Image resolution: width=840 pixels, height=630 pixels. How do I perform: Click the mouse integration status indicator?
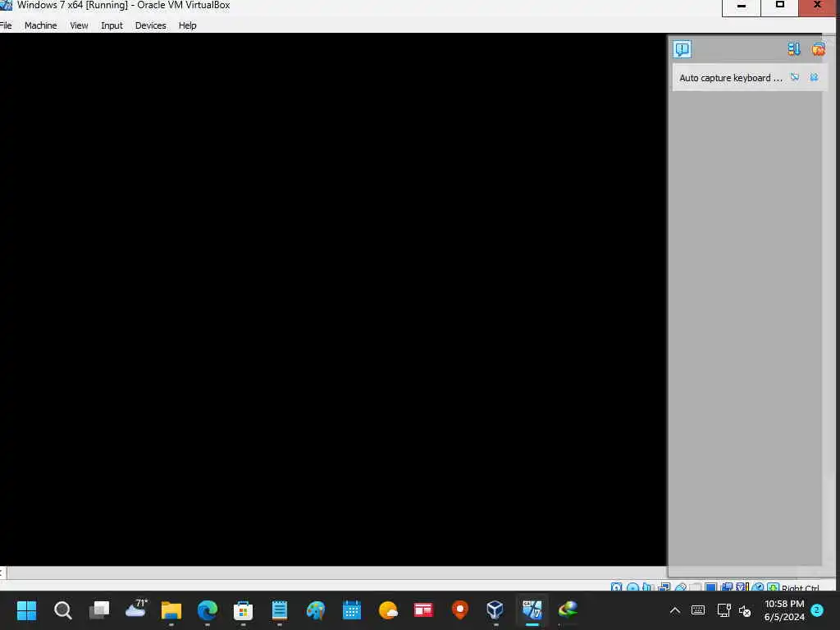coord(758,587)
